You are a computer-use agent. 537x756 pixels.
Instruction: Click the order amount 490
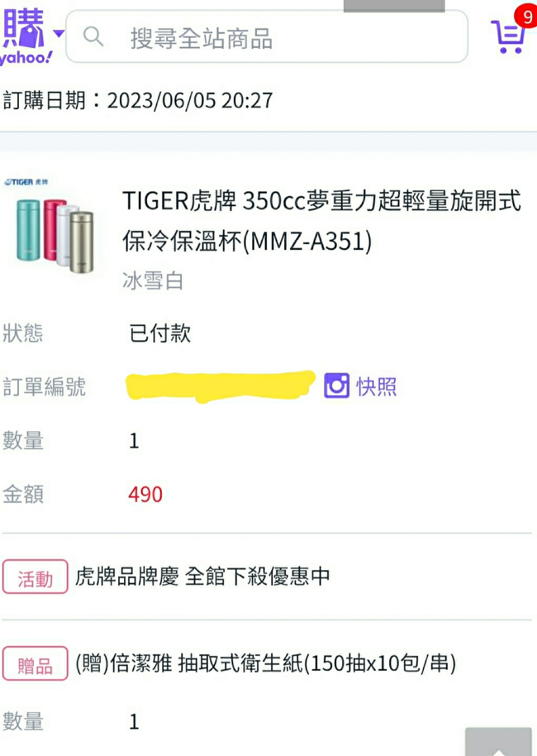[x=145, y=494]
